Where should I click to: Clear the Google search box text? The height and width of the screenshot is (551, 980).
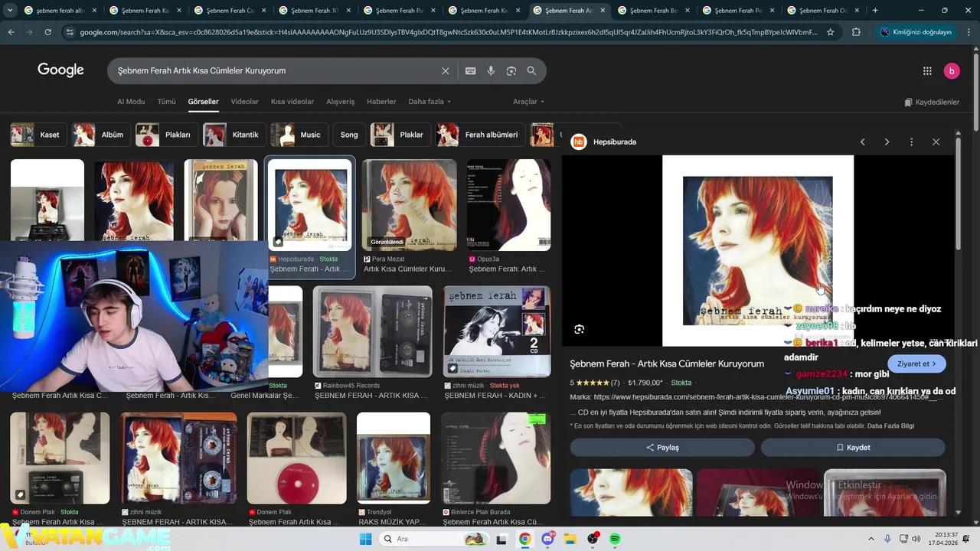click(x=446, y=70)
